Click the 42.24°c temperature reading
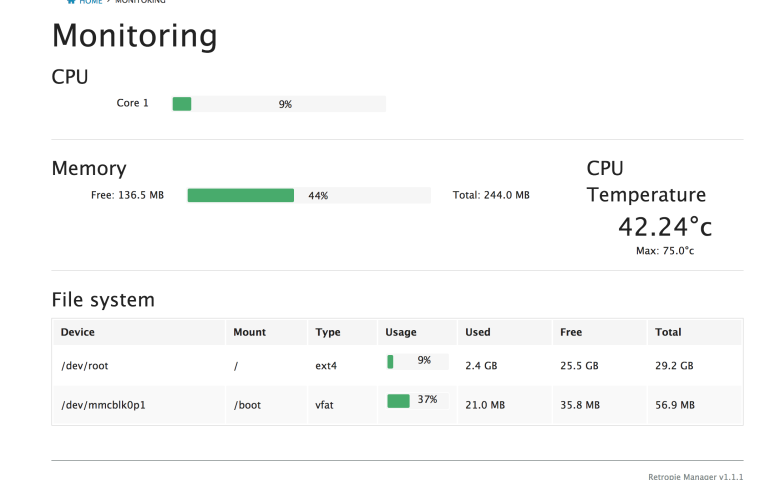The height and width of the screenshot is (480, 760). [x=664, y=226]
